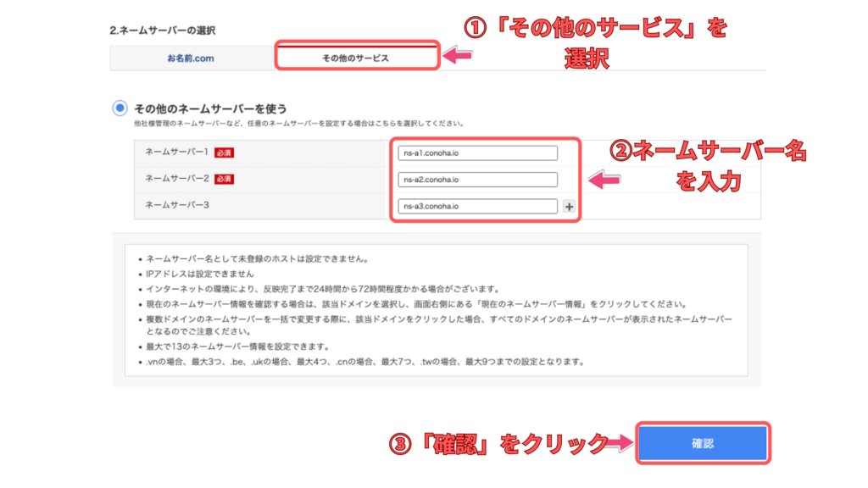Click the ネームサーバー3 field containing ns-a3.conoha.io
868x488 pixels.
coord(478,206)
